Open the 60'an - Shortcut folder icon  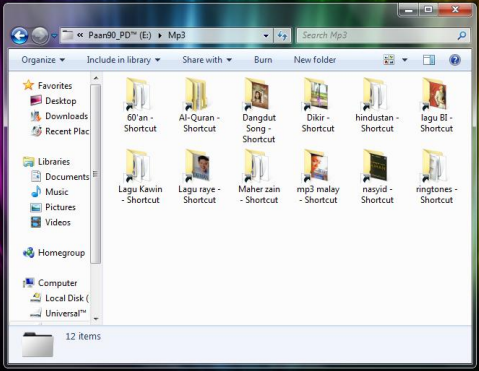137,94
